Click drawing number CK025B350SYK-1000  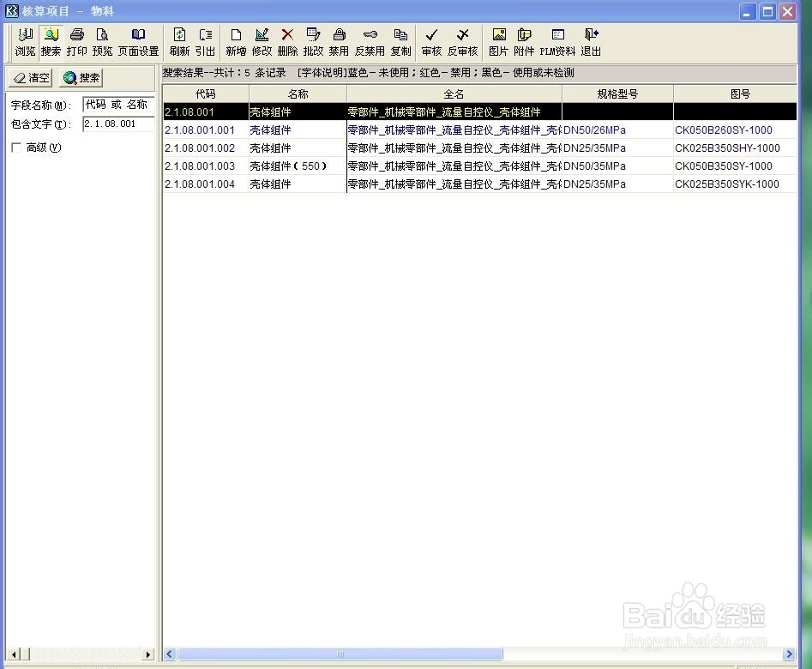[727, 184]
